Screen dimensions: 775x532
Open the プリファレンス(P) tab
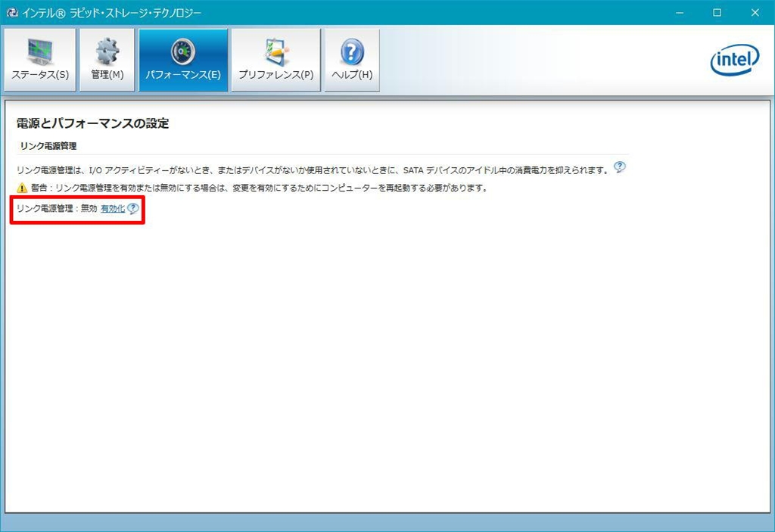[275, 60]
